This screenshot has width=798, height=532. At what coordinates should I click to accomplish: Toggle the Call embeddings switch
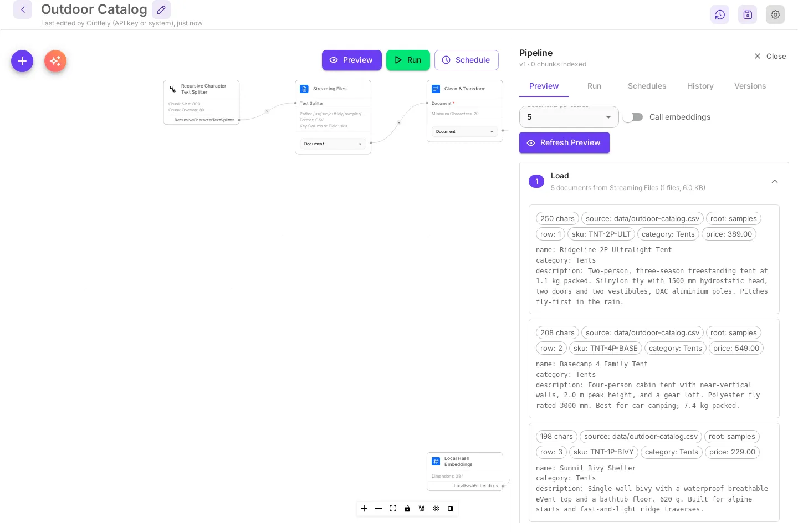point(633,117)
